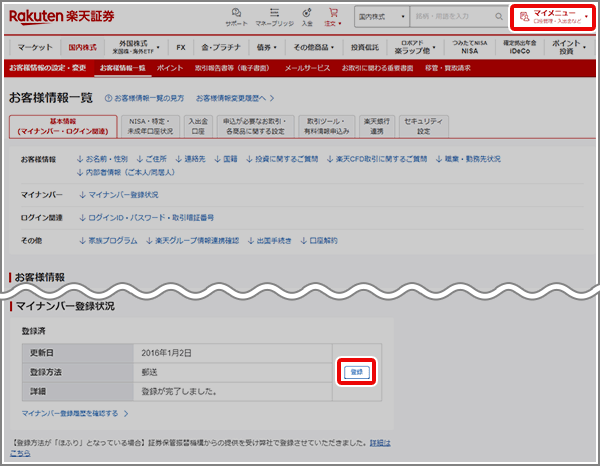Viewport: 600px width, 466px height.
Task: Open the マネーブリッジ icon
Action: [x=274, y=17]
